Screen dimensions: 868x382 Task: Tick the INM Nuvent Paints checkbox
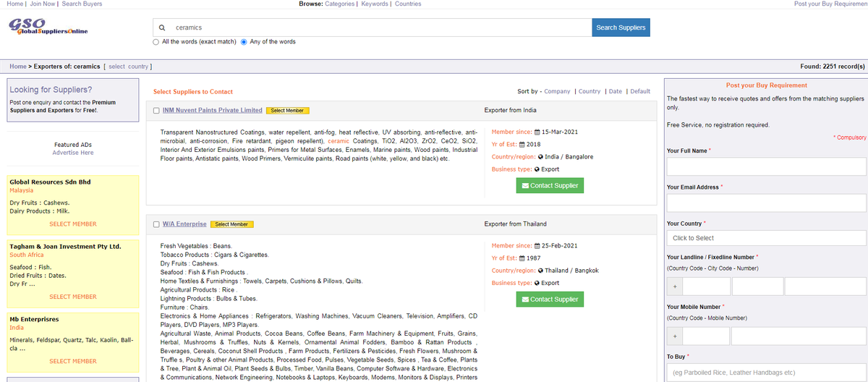(x=156, y=111)
